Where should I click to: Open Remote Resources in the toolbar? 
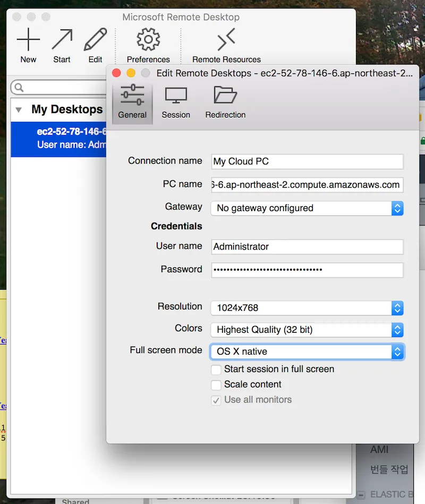coord(226,46)
